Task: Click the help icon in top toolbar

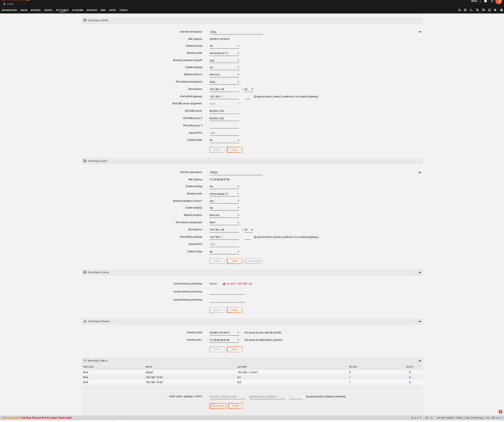Action: 501,10
